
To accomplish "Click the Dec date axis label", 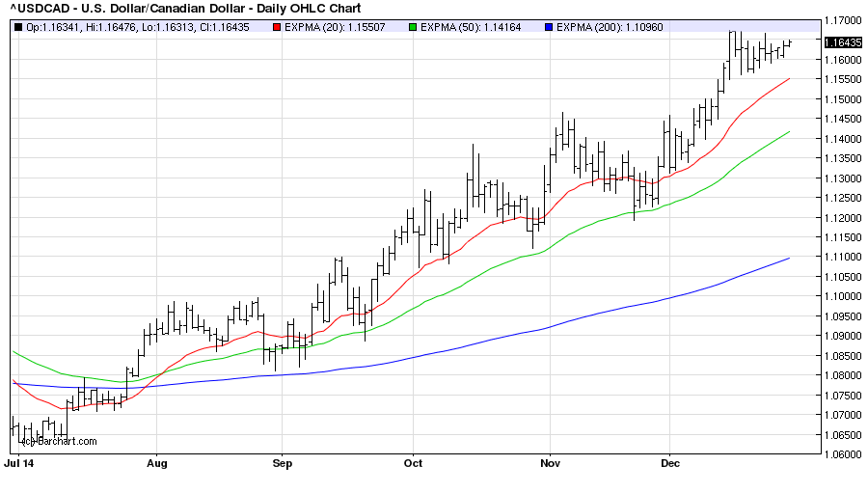I will (670, 463).
